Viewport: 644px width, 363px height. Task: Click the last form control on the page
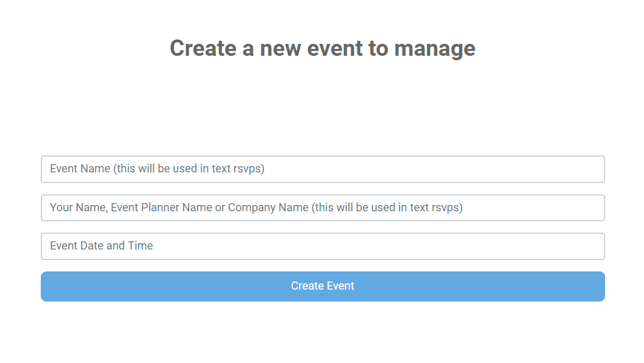click(322, 286)
